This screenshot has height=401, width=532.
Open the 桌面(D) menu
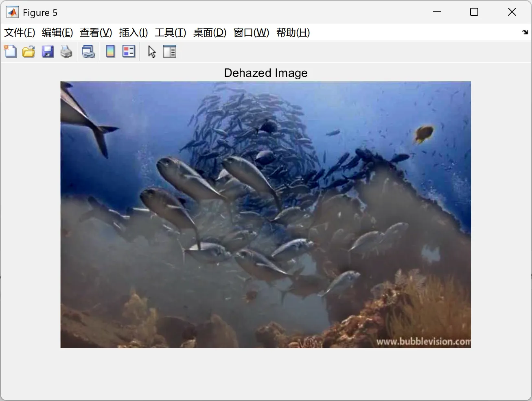(210, 33)
